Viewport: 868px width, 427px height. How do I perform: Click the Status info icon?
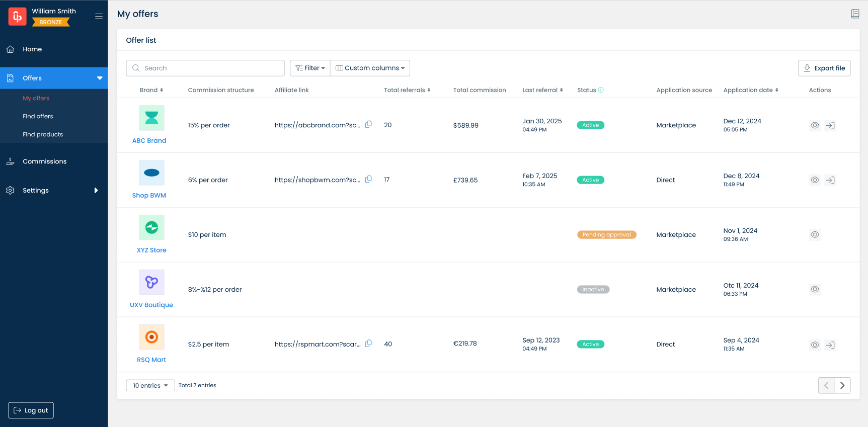pos(601,90)
